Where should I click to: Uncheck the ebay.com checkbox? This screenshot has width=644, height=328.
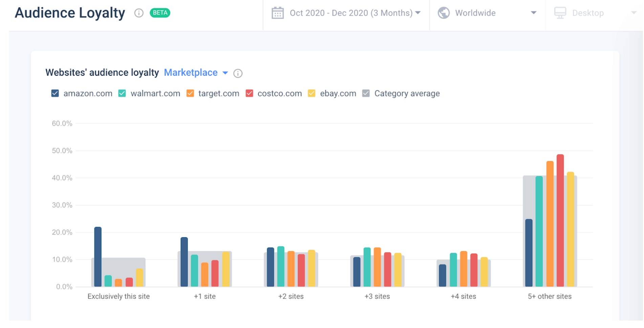click(312, 93)
